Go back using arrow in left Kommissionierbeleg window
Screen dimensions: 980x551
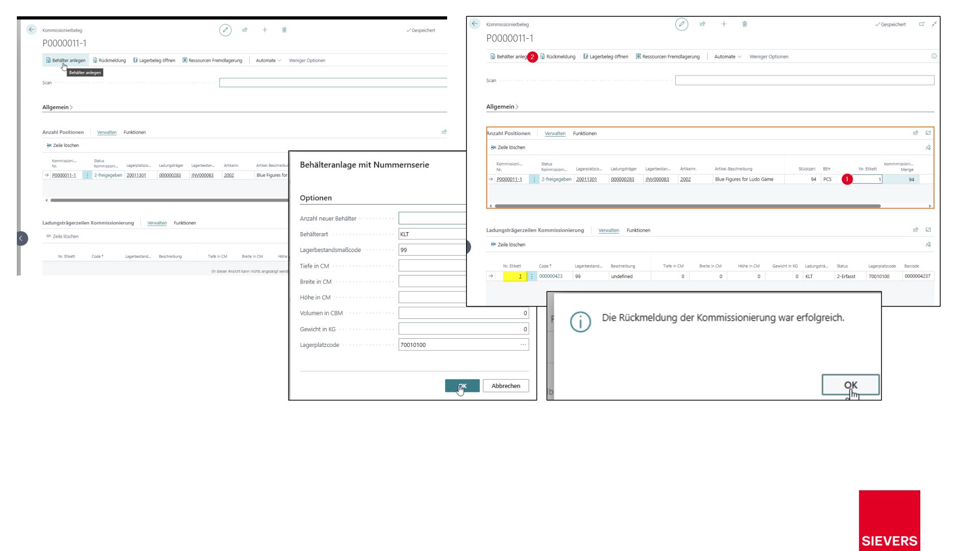[32, 30]
